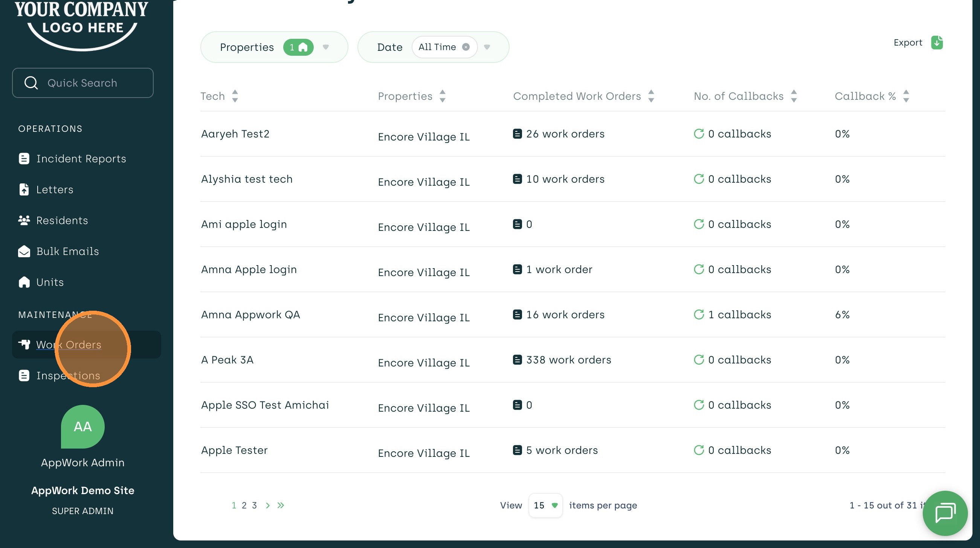The width and height of the screenshot is (980, 548).
Task: Jump to last page with double chevron
Action: pos(281,505)
